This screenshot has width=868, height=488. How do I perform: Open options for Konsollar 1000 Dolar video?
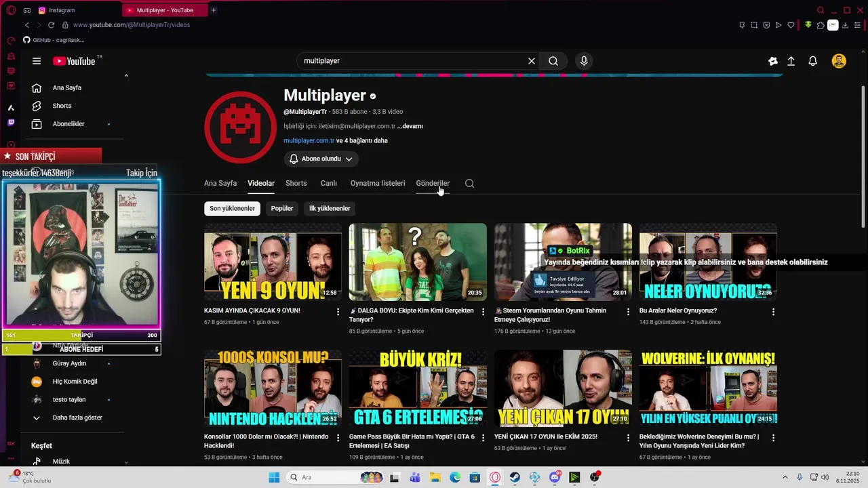338,439
